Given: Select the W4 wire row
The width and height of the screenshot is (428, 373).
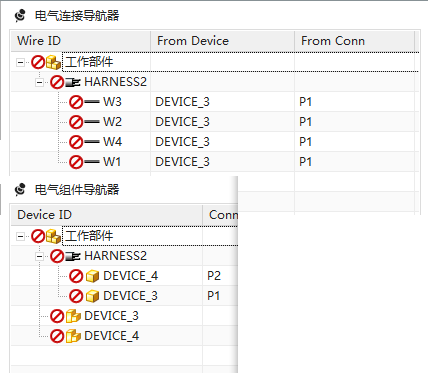Looking at the screenshot, I should [x=215, y=142].
